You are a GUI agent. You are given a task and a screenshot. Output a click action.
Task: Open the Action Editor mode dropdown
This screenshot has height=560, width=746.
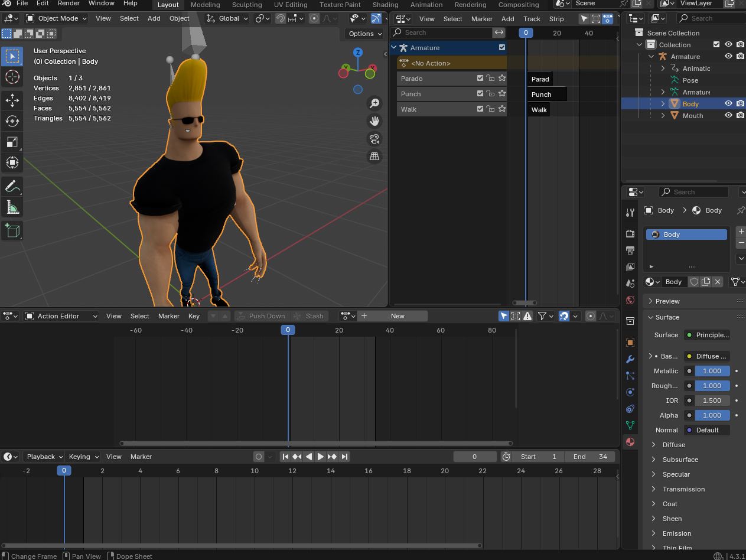click(61, 316)
